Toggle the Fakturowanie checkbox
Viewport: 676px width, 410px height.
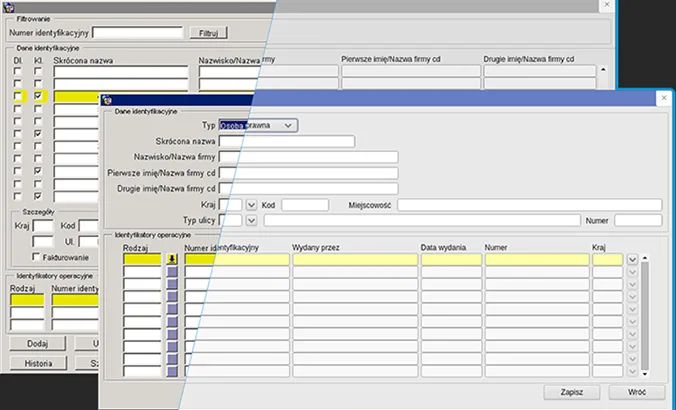pyautogui.click(x=36, y=257)
